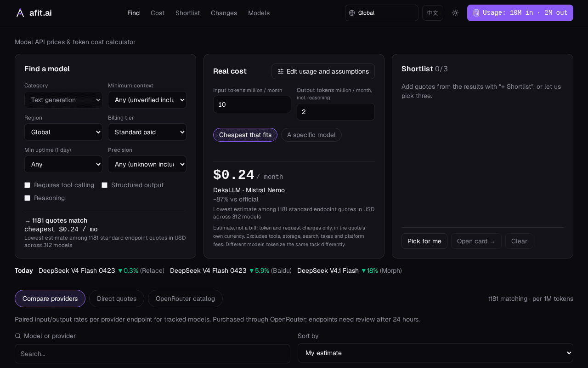Go to the Find nav item
The image size is (588, 368).
133,13
